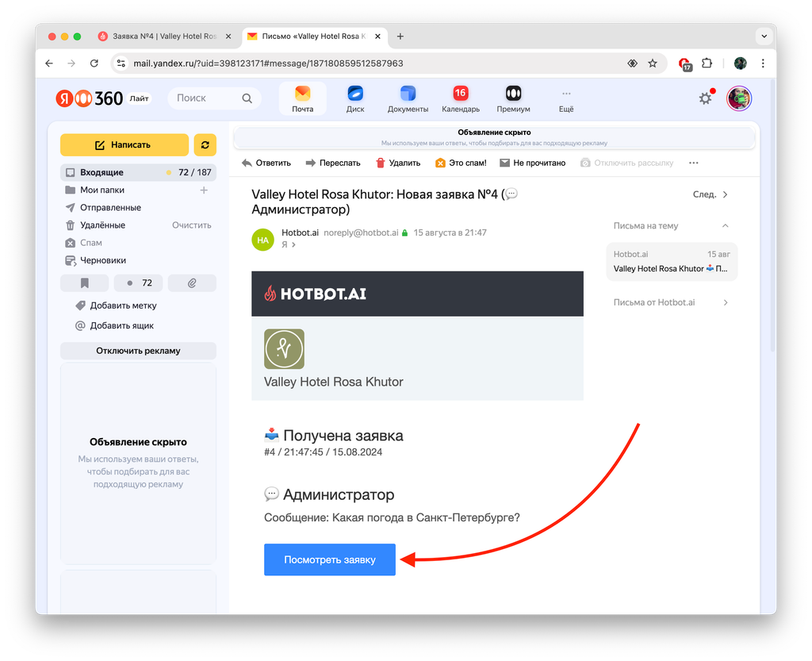Open Мои папки folder
The height and width of the screenshot is (661, 812).
click(102, 190)
